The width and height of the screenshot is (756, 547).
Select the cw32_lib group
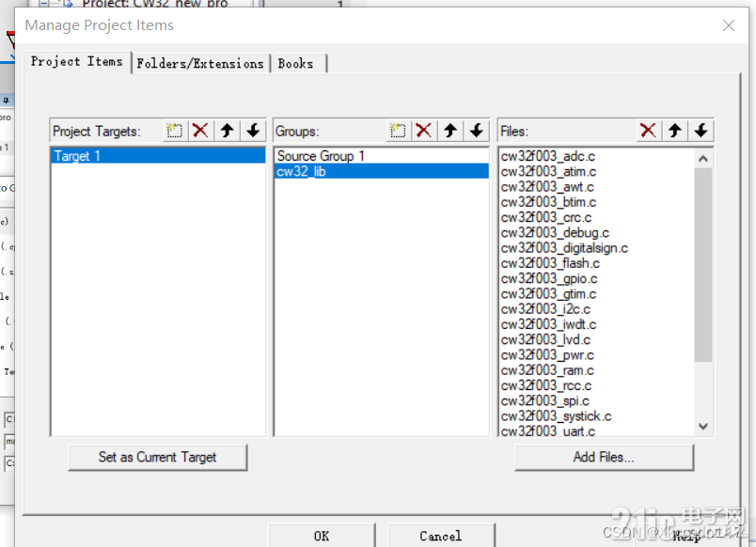coord(382,172)
